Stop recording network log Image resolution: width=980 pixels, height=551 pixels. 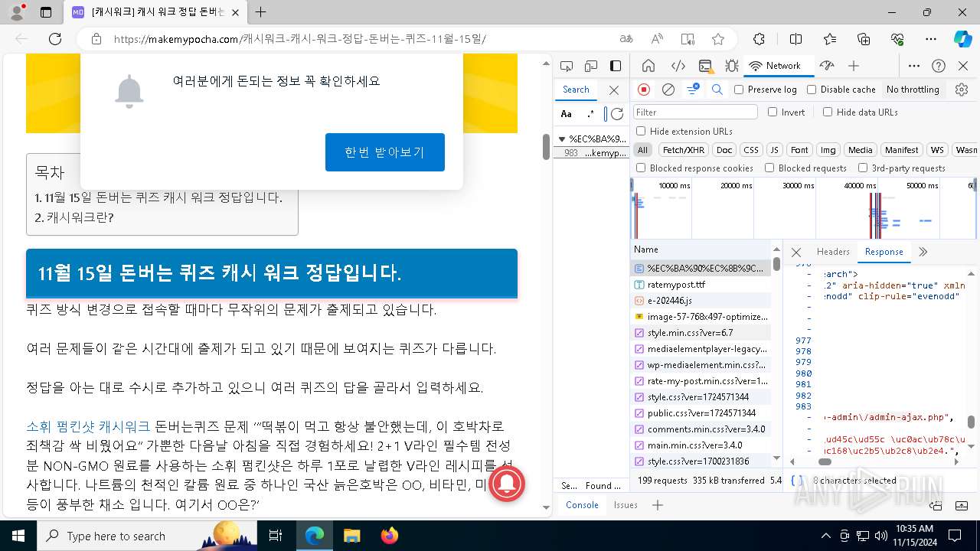(x=644, y=90)
